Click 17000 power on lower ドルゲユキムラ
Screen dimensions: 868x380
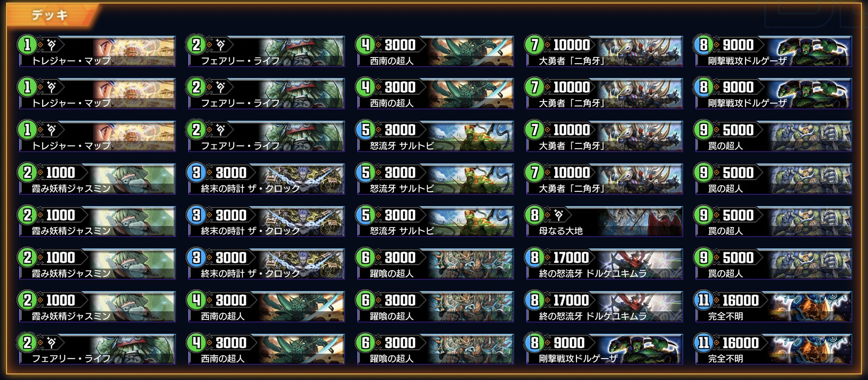coord(571,300)
